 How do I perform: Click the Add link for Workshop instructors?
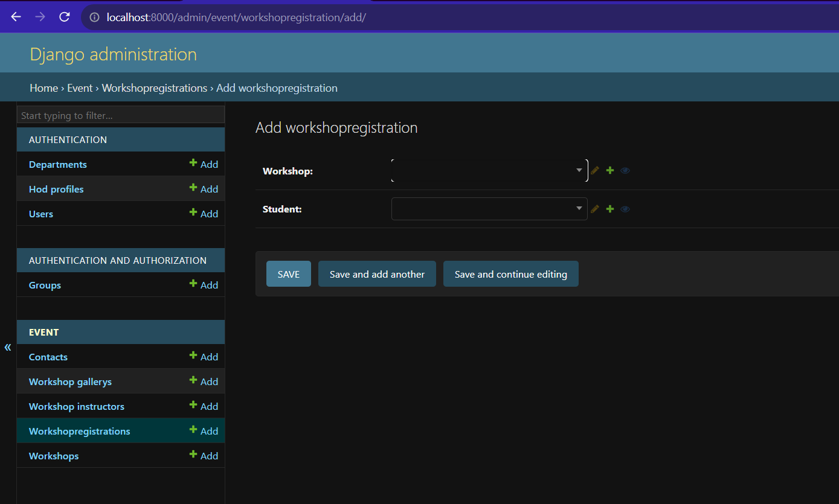204,406
